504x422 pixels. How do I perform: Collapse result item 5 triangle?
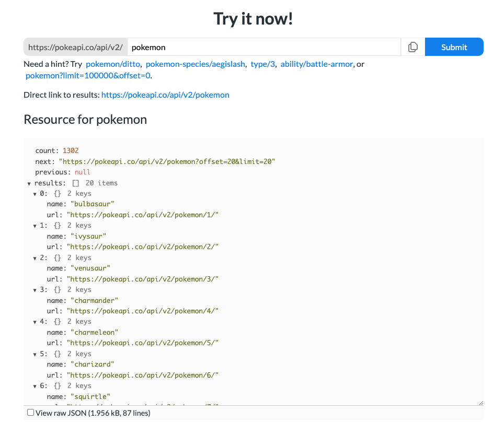[35, 354]
